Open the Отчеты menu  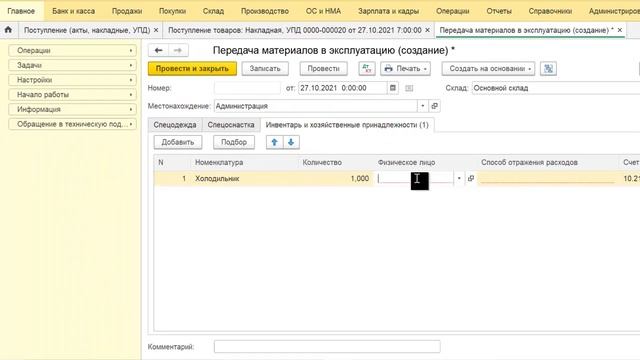click(499, 11)
